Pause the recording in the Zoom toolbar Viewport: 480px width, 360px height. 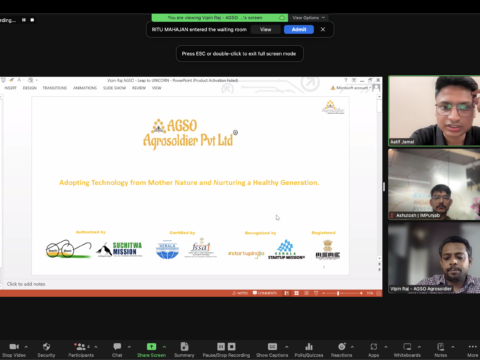pos(221,347)
